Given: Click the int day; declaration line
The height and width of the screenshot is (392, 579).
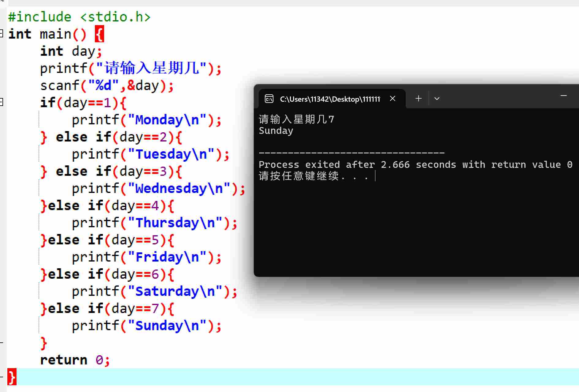Looking at the screenshot, I should (x=71, y=51).
